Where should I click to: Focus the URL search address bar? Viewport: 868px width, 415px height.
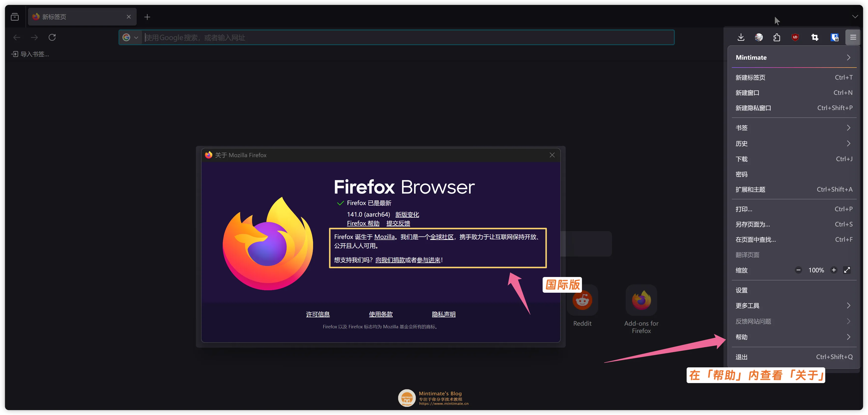tap(404, 38)
